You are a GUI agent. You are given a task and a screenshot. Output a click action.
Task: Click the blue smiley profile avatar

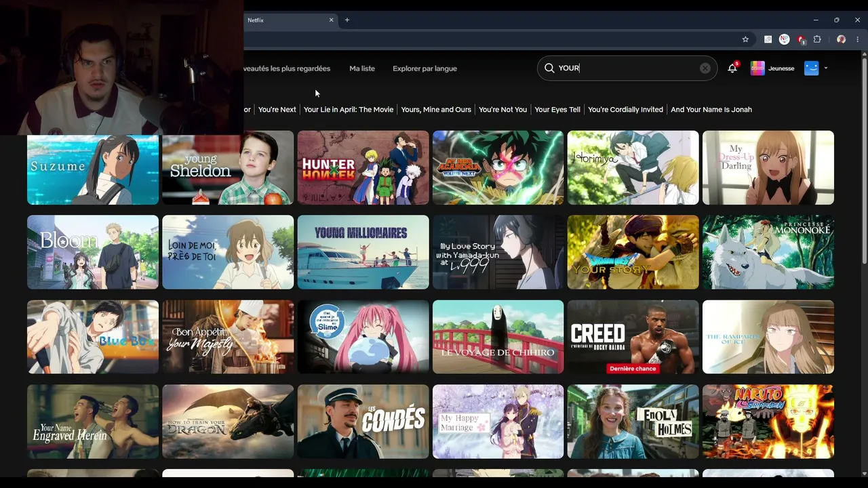coord(812,68)
